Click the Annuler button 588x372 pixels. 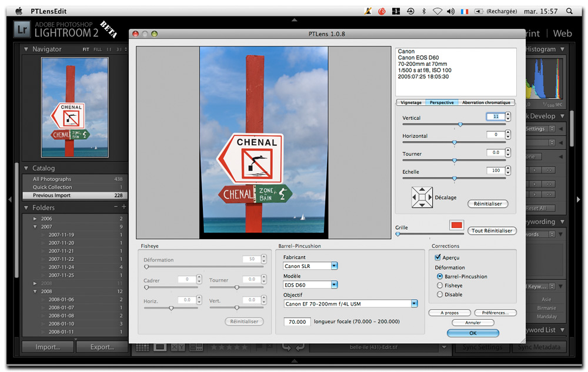(x=473, y=323)
